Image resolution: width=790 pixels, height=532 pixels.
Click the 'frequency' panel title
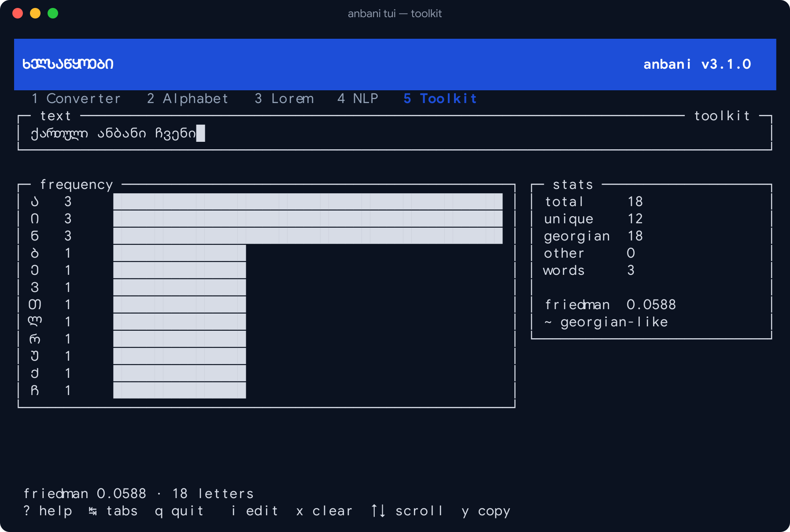(x=77, y=185)
